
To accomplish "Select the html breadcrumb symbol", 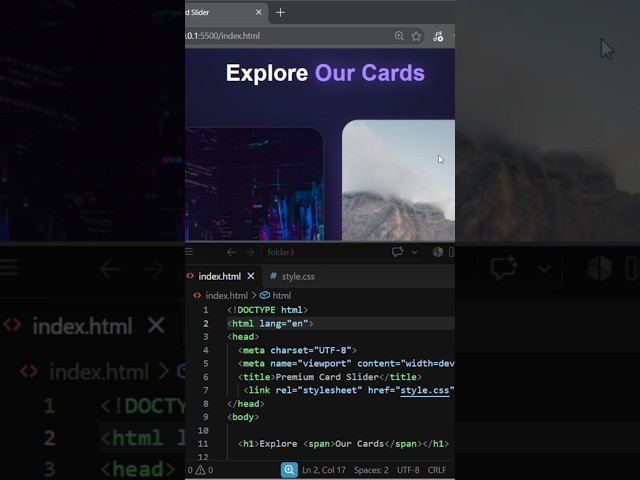I will (282, 296).
